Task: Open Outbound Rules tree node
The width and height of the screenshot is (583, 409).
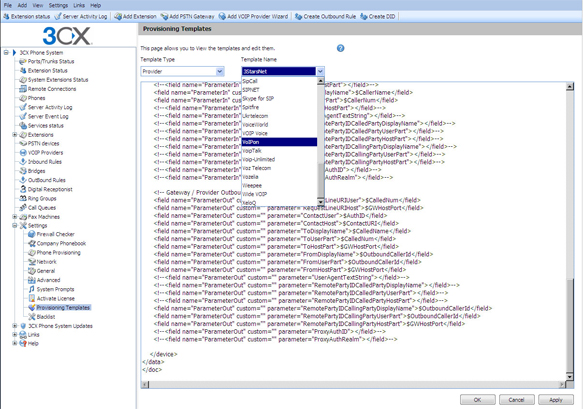Action: [x=46, y=180]
